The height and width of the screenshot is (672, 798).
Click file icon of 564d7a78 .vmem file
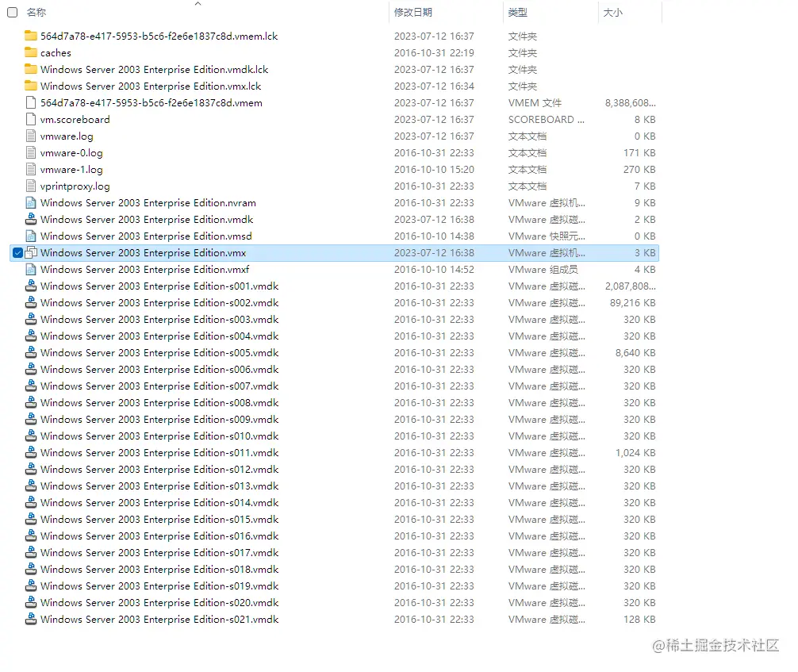coord(31,102)
